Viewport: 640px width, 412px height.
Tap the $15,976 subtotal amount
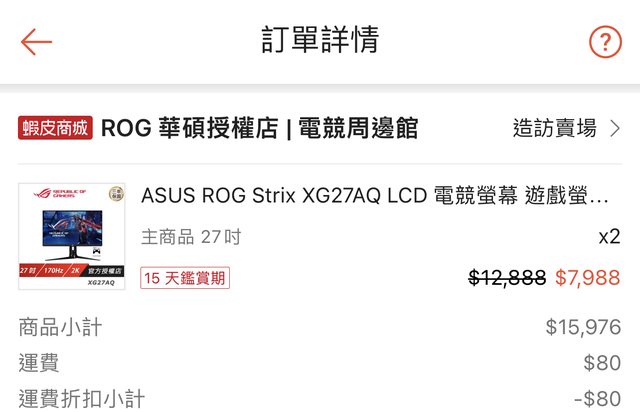coord(583,327)
